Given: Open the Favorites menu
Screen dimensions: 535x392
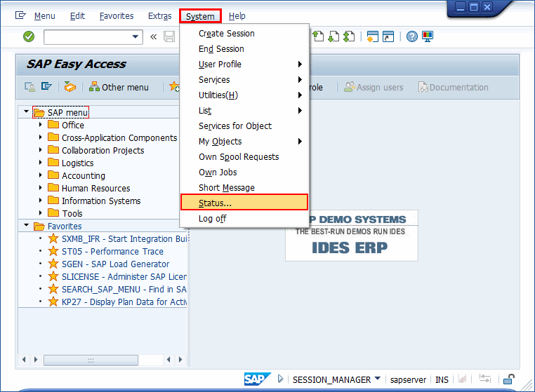Looking at the screenshot, I should click(117, 16).
